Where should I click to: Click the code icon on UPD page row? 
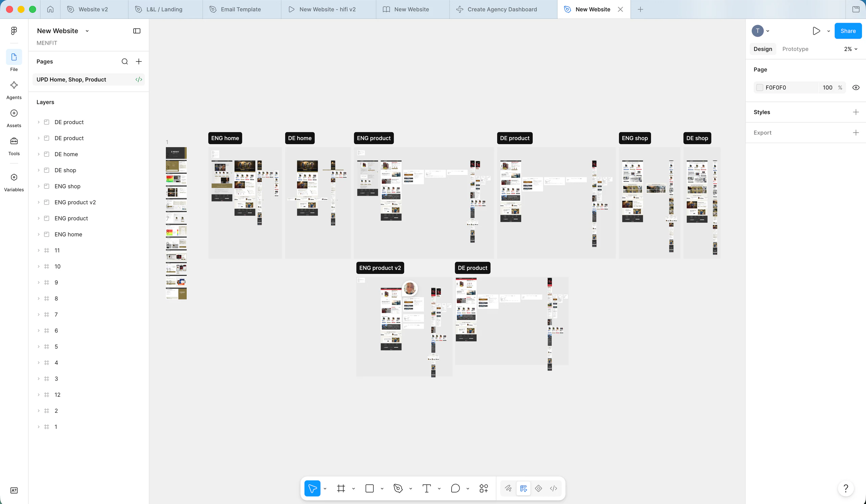click(138, 79)
